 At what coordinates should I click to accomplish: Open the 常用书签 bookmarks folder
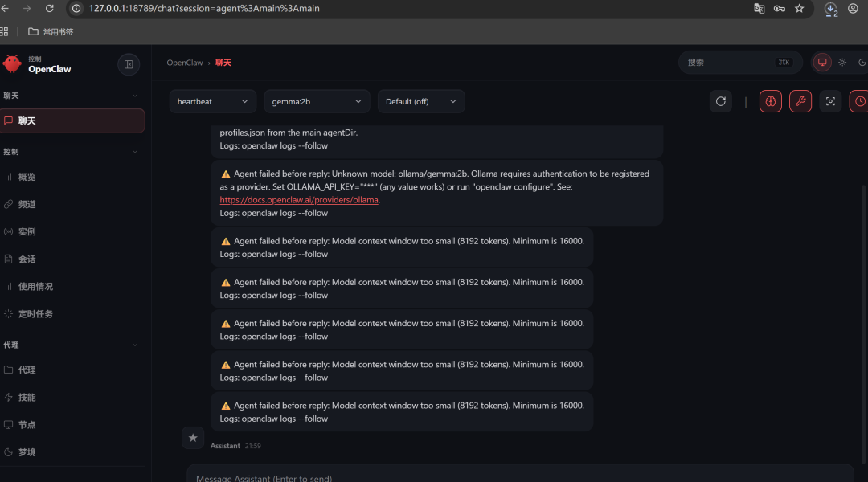point(51,31)
